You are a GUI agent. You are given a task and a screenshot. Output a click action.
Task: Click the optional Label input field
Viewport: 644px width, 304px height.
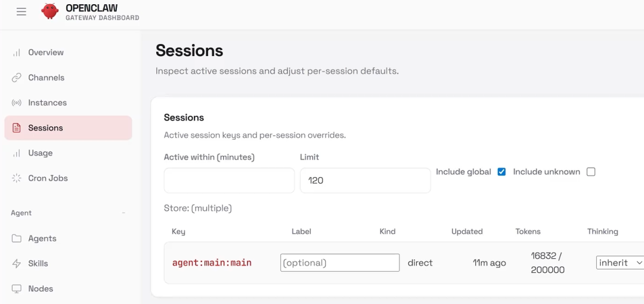click(x=339, y=263)
